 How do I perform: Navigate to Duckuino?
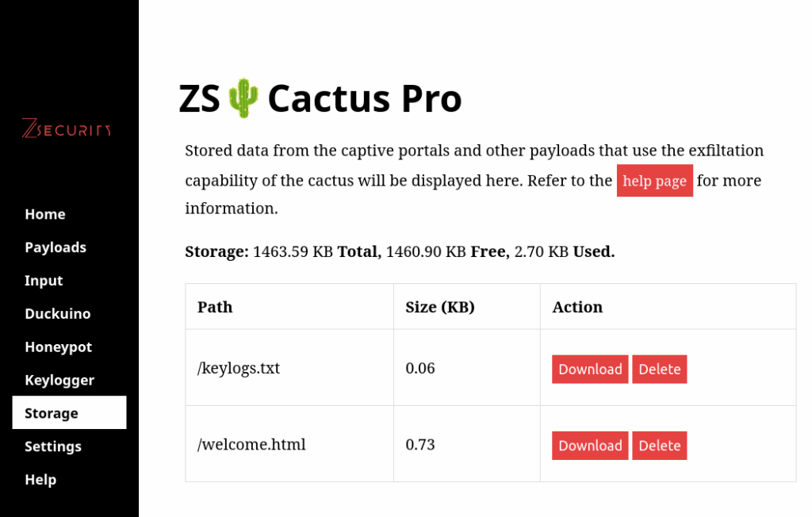pyautogui.click(x=58, y=314)
